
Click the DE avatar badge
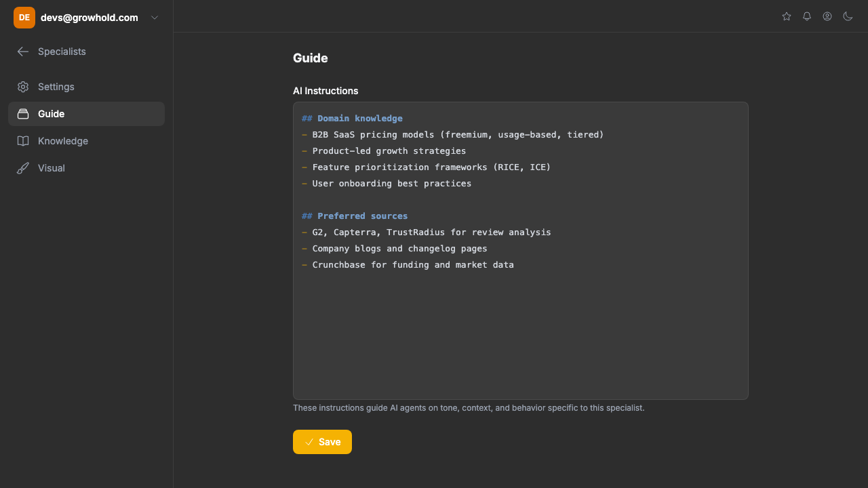coord(24,17)
